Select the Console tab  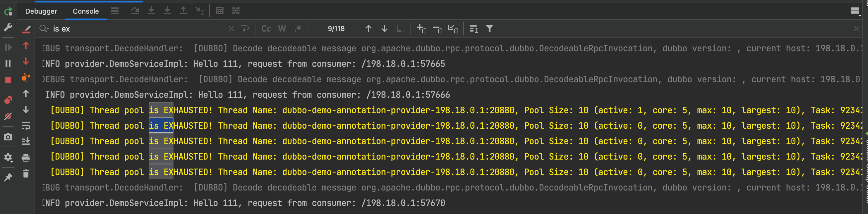click(x=86, y=11)
